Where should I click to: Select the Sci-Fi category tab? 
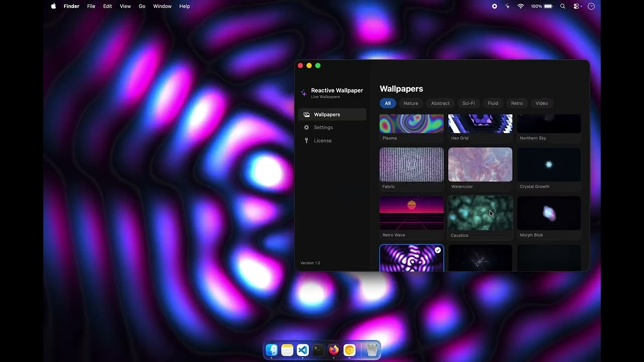pos(468,103)
